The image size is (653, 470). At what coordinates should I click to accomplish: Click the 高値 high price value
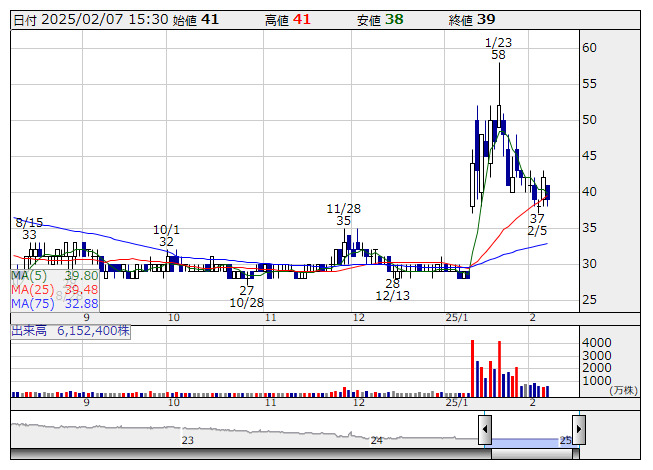point(302,19)
